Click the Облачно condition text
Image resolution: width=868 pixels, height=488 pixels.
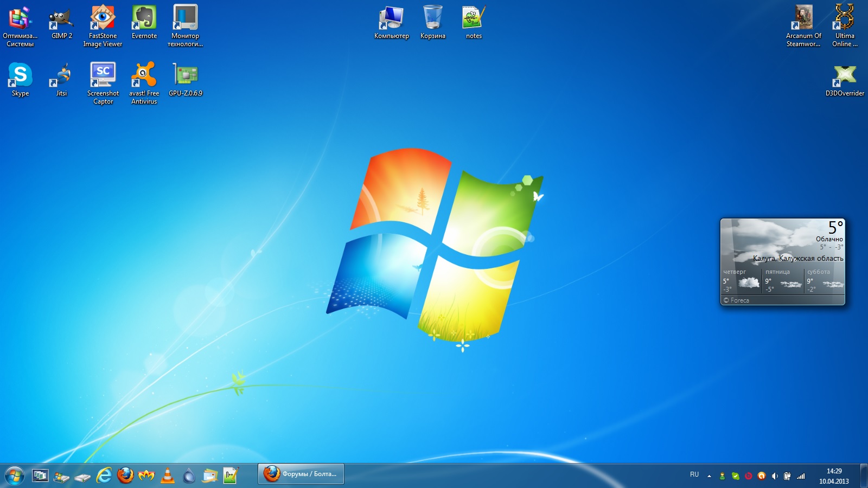click(x=829, y=239)
